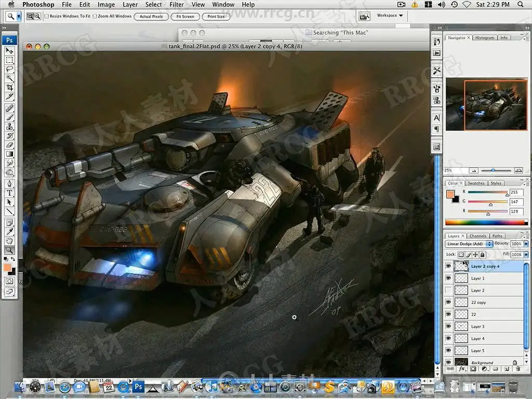Select the Hand tool
Image resolution: width=532 pixels, height=399 pixels.
[x=9, y=241]
